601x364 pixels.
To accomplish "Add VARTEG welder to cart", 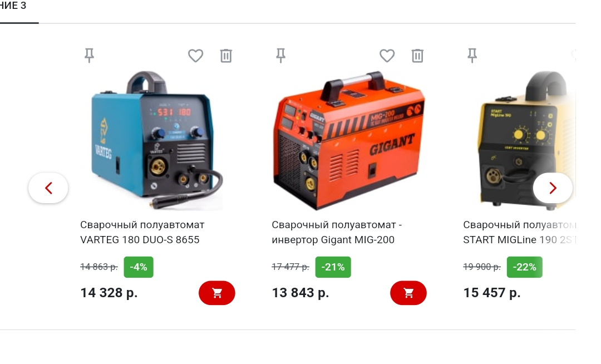I will [217, 293].
